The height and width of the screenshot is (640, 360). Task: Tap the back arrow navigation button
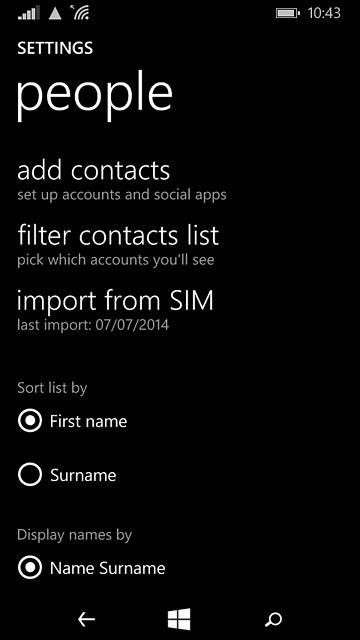tap(87, 620)
